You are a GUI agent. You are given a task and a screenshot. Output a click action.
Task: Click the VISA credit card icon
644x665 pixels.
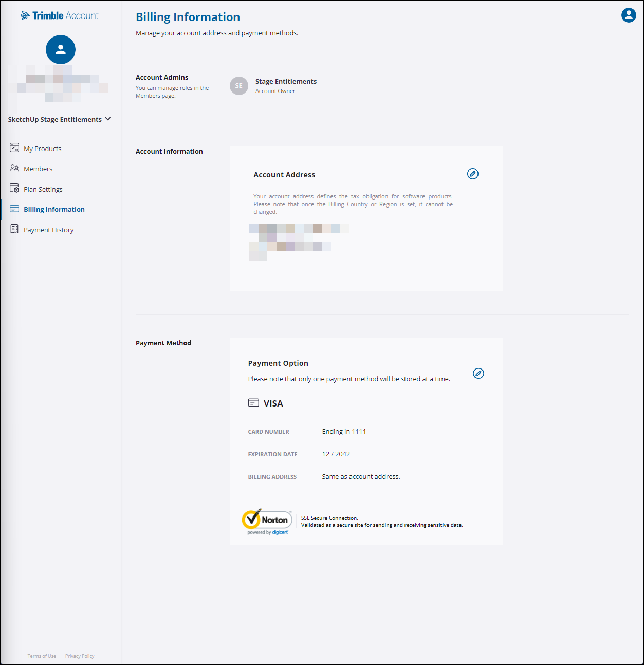click(x=254, y=403)
